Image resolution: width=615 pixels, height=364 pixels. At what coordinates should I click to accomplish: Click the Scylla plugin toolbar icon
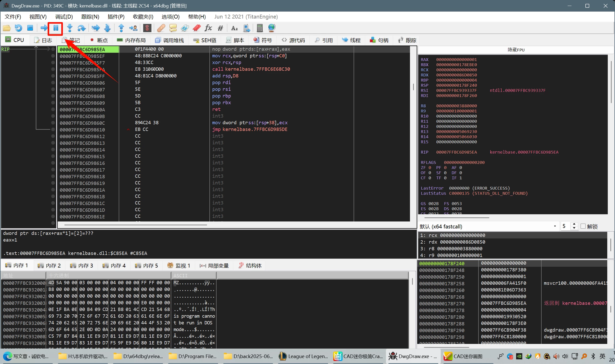[147, 28]
